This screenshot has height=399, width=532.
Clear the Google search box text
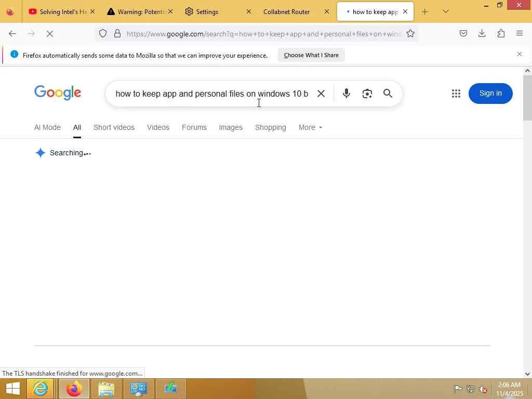(321, 94)
